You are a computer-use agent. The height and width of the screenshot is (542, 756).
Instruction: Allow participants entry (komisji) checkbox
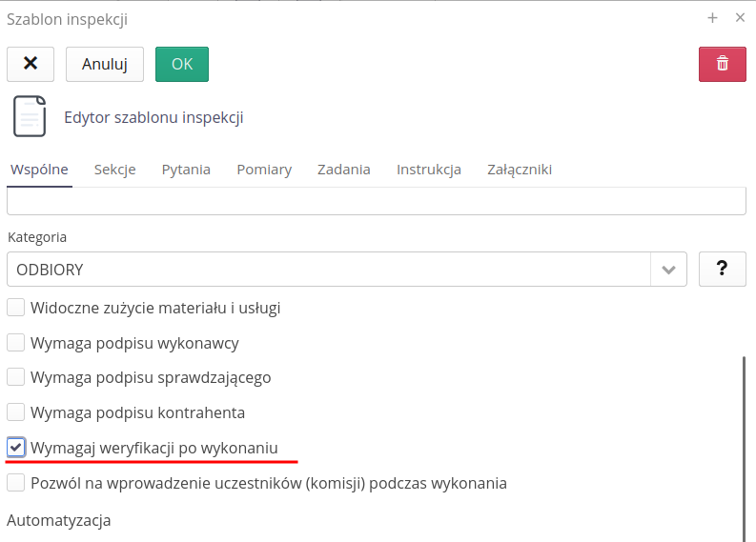pos(15,483)
